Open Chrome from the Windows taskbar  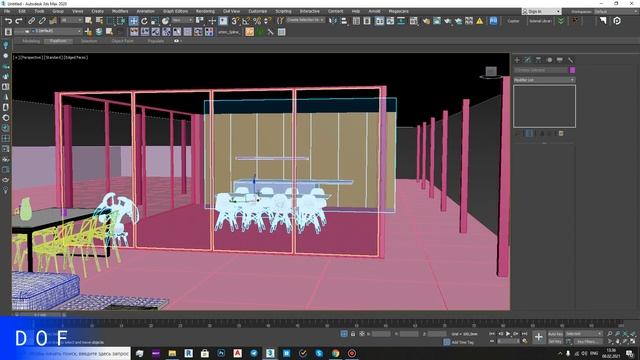[336, 353]
